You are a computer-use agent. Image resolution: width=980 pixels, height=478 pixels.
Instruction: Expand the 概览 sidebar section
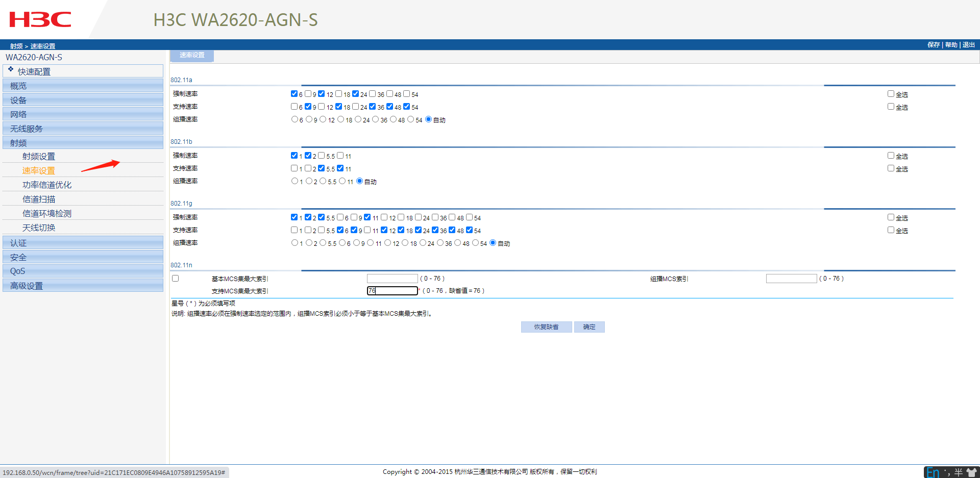83,86
